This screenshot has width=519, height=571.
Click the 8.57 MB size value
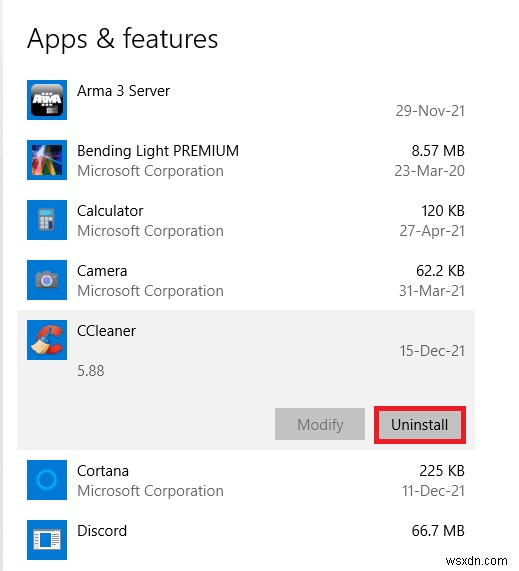point(438,151)
